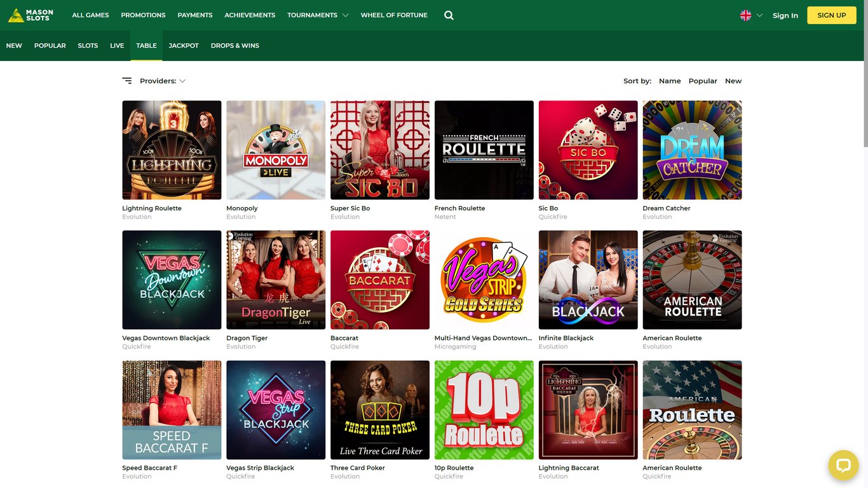The height and width of the screenshot is (488, 868).
Task: Sort games by Name
Action: tap(670, 81)
